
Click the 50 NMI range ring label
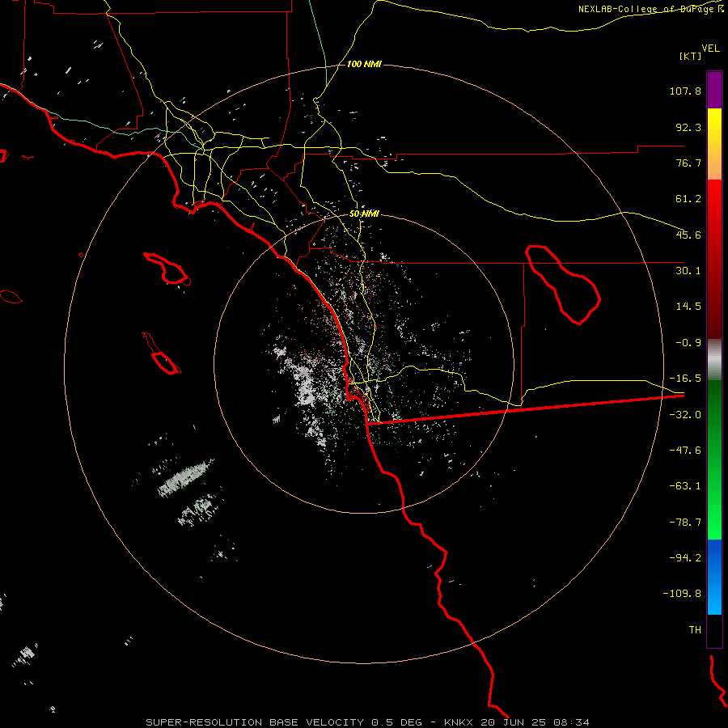[x=365, y=214]
